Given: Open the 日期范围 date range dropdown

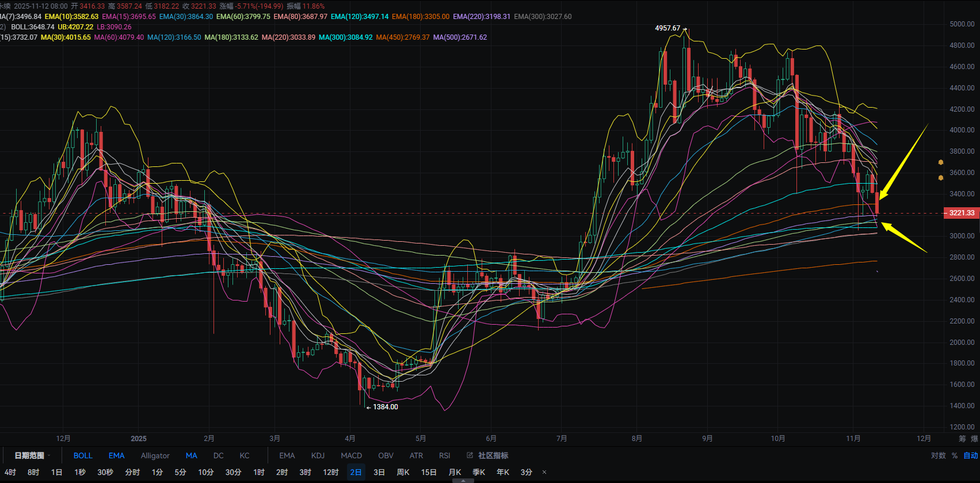Looking at the screenshot, I should pyautogui.click(x=32, y=455).
